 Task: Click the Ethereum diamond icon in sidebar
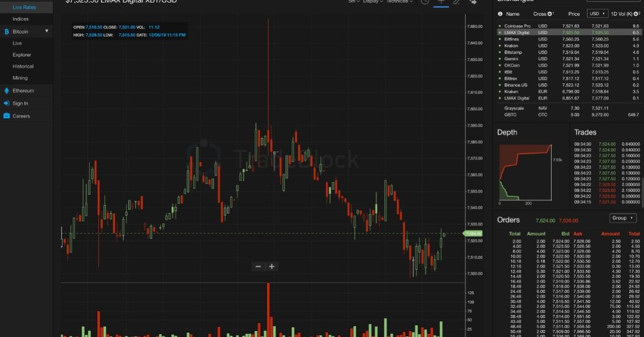[x=6, y=91]
